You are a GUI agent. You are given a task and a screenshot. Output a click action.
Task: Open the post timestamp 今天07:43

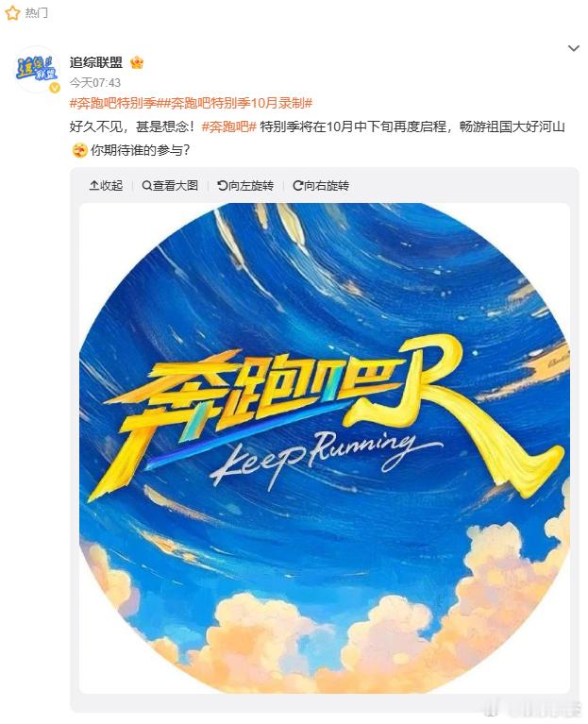95,83
